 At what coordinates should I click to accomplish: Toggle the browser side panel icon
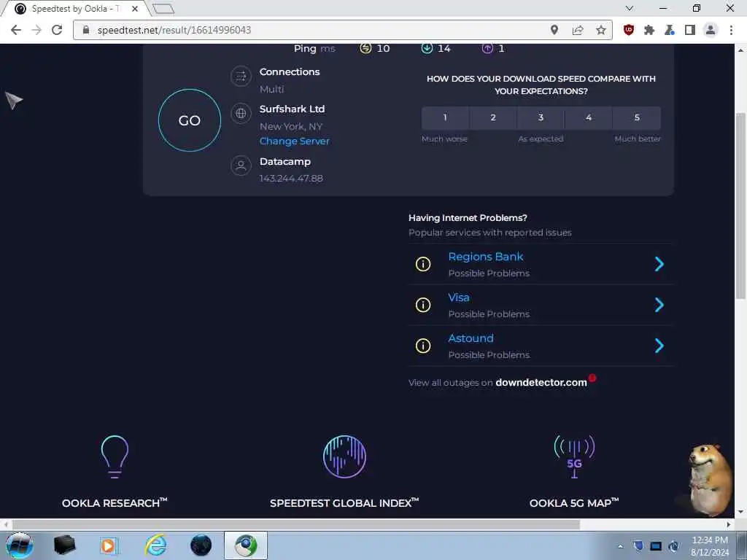tap(690, 30)
